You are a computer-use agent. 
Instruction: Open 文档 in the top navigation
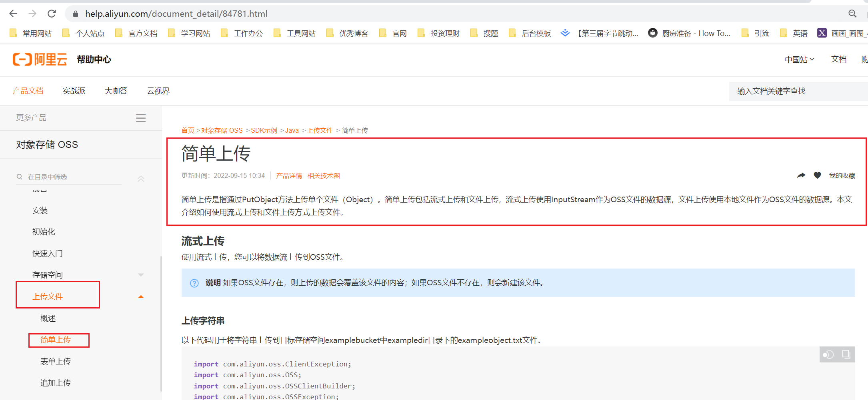(x=839, y=60)
